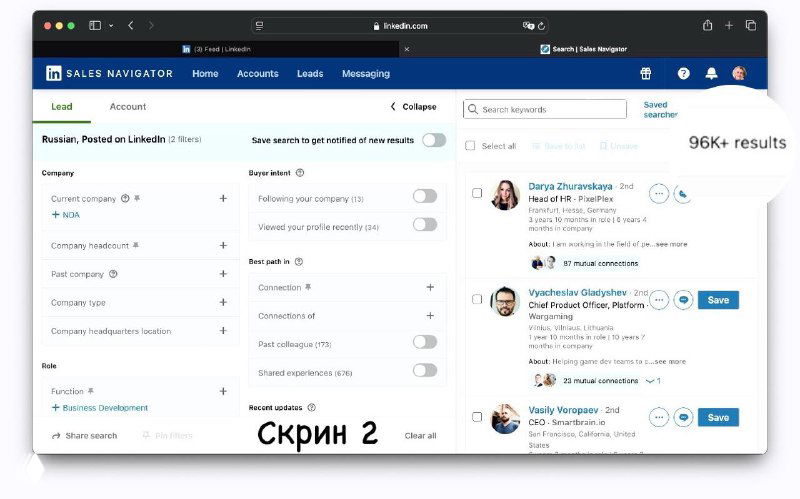Tick the checkbox for Vyacheslav Gladyshev
Viewport: 800px width, 499px height.
coord(477,300)
